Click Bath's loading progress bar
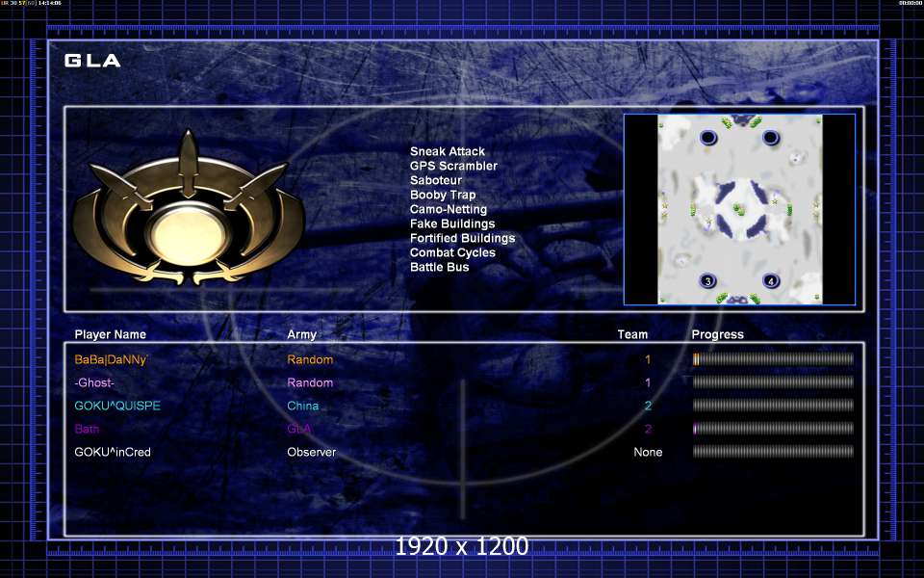Image resolution: width=924 pixels, height=578 pixels. tap(773, 428)
